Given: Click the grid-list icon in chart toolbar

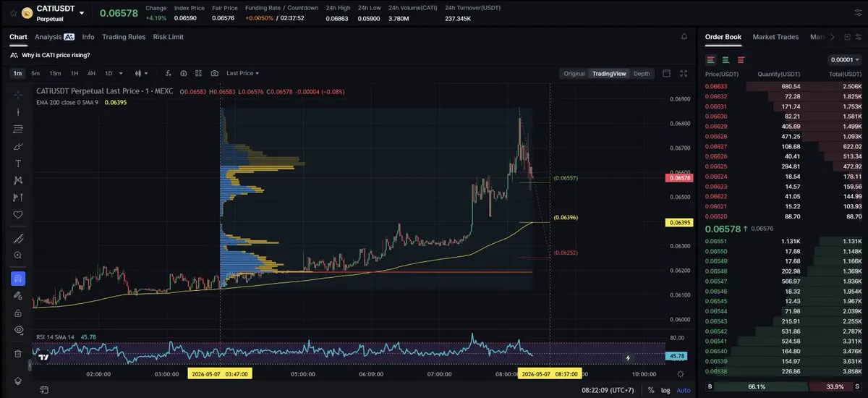Looking at the screenshot, I should coord(199,73).
